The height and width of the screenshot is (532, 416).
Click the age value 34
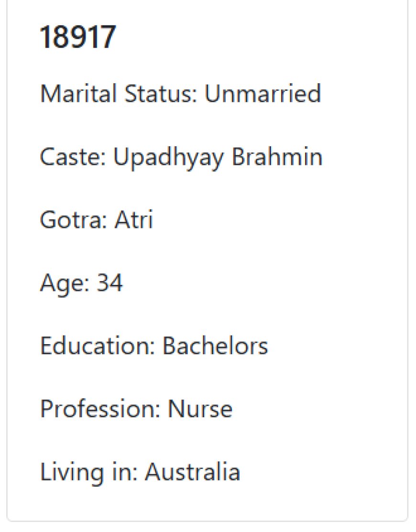[x=109, y=282]
